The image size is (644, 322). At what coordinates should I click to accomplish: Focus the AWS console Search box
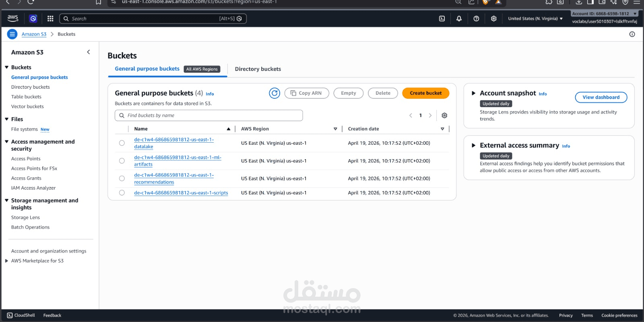click(x=153, y=19)
